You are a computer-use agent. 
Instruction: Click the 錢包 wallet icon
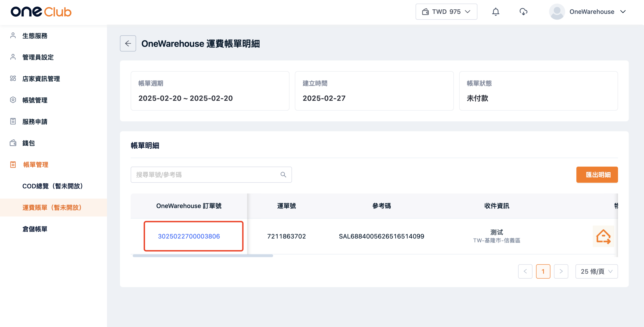pos(13,143)
